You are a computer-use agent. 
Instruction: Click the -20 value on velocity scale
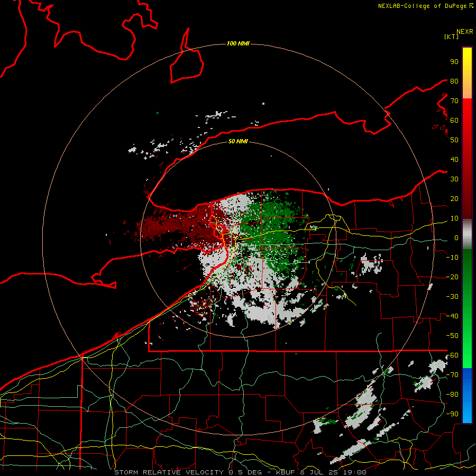click(x=452, y=277)
